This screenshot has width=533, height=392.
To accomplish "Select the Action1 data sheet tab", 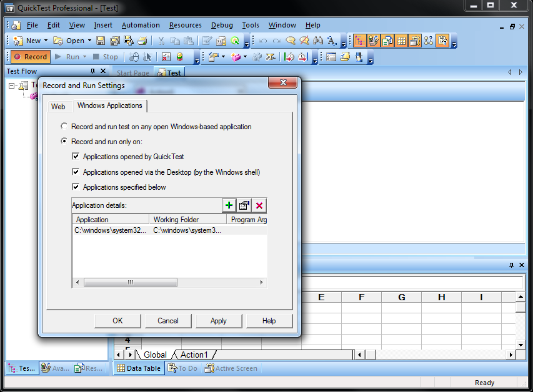I will tap(194, 355).
